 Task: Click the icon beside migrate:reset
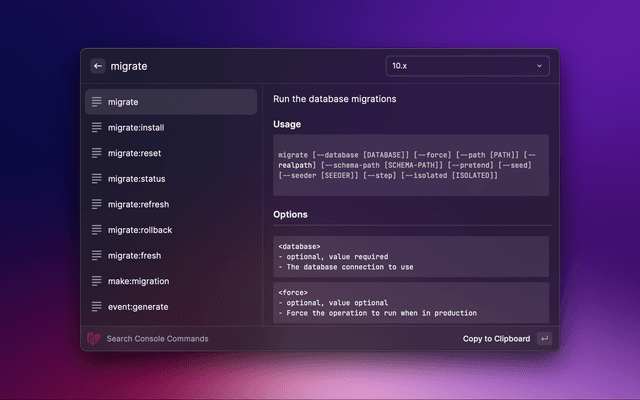click(x=97, y=153)
